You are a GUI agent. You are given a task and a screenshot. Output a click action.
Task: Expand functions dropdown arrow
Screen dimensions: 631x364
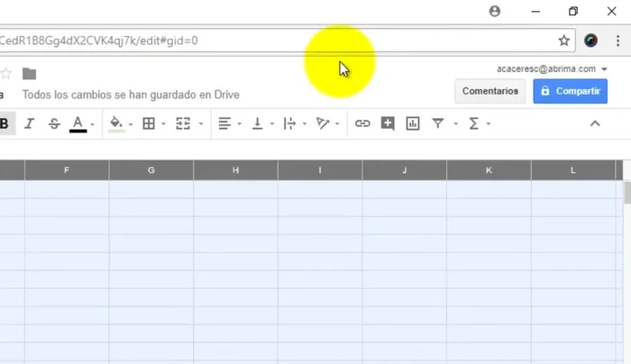coord(489,123)
